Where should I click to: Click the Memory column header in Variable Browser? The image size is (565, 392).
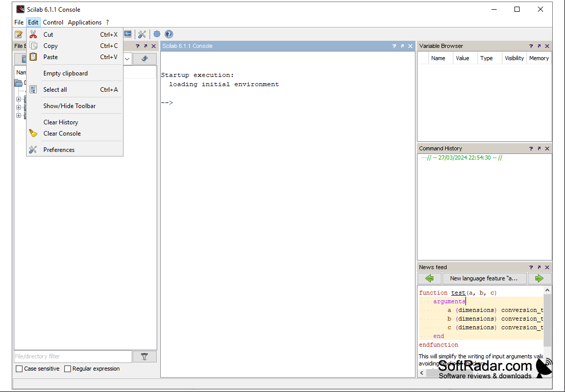pos(538,58)
